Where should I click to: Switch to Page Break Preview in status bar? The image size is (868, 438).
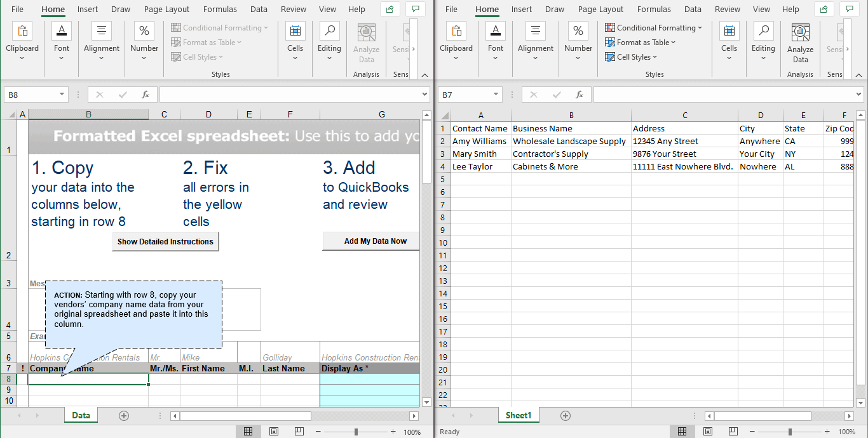(299, 431)
